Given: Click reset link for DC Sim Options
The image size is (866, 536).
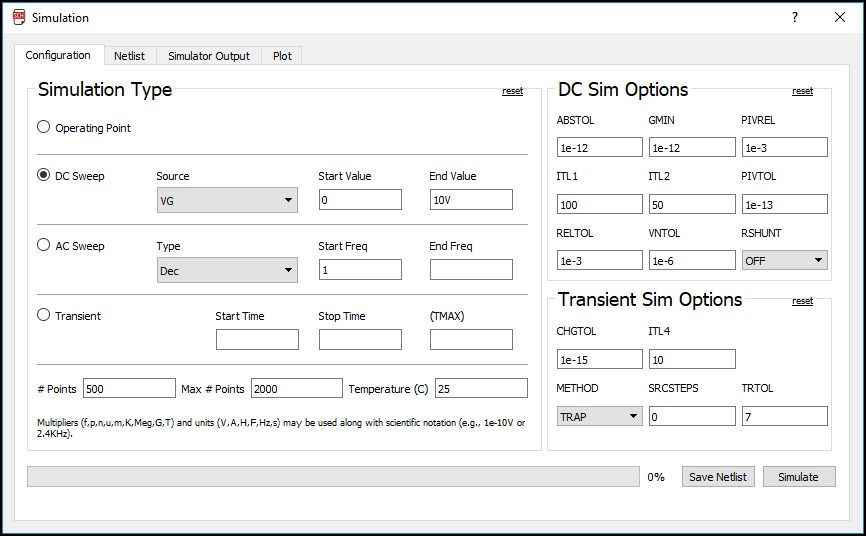Looking at the screenshot, I should pyautogui.click(x=802, y=91).
